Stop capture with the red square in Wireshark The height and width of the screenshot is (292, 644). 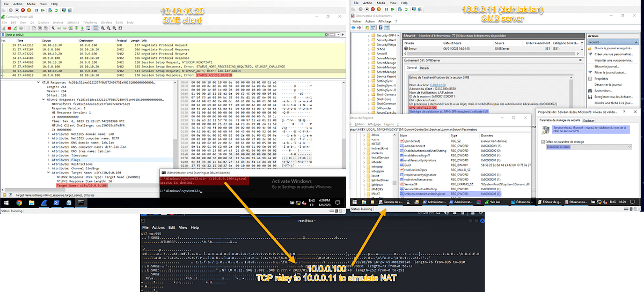tap(9, 29)
